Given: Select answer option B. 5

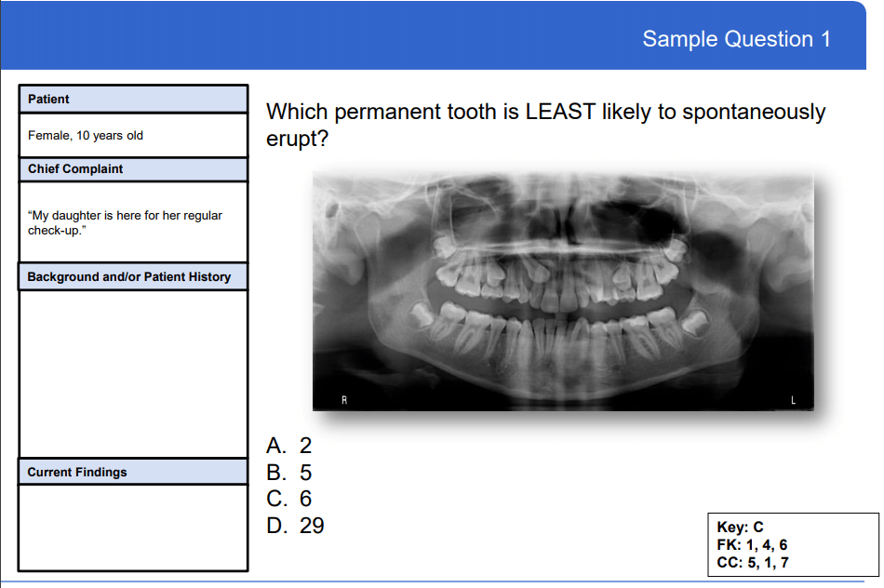Looking at the screenshot, I should [x=288, y=473].
